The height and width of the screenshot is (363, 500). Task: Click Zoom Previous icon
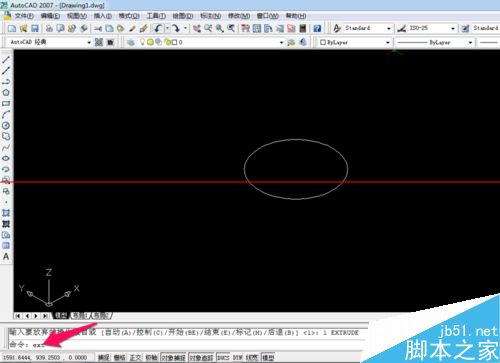[x=231, y=28]
